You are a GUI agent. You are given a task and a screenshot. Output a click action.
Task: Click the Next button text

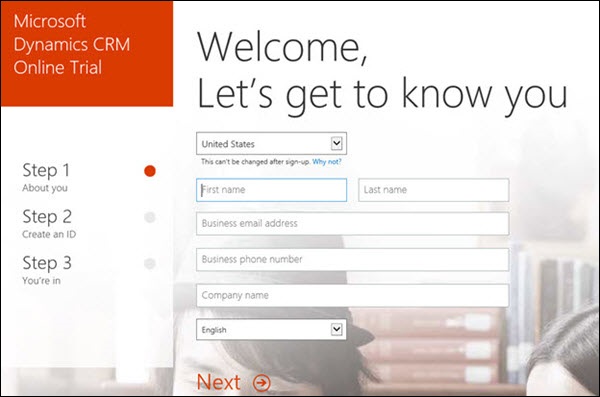tap(219, 382)
